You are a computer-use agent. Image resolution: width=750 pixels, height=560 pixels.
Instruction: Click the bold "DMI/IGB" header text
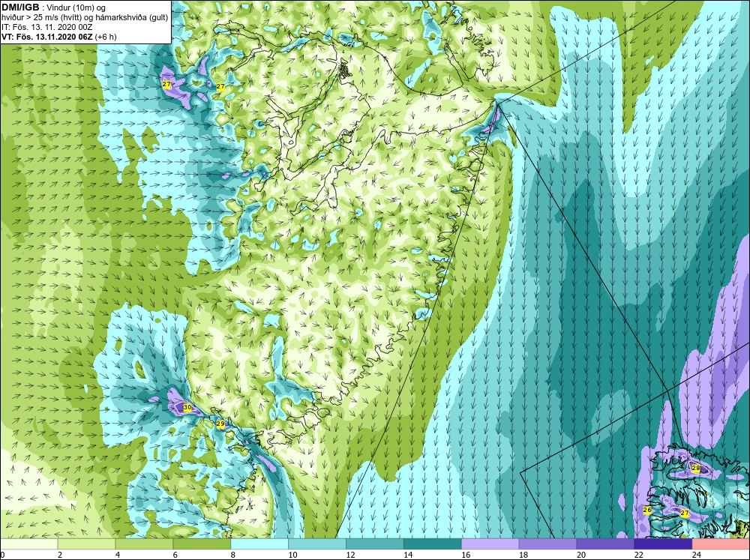[20, 7]
